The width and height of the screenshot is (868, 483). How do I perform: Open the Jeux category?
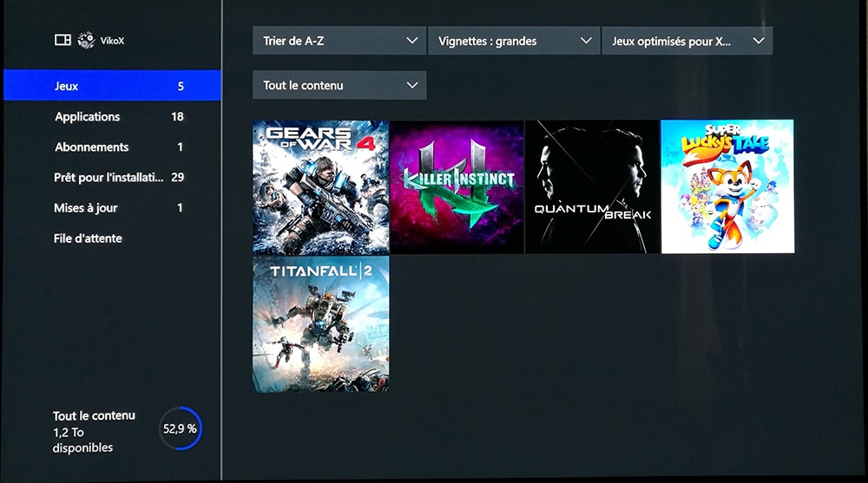click(x=112, y=86)
